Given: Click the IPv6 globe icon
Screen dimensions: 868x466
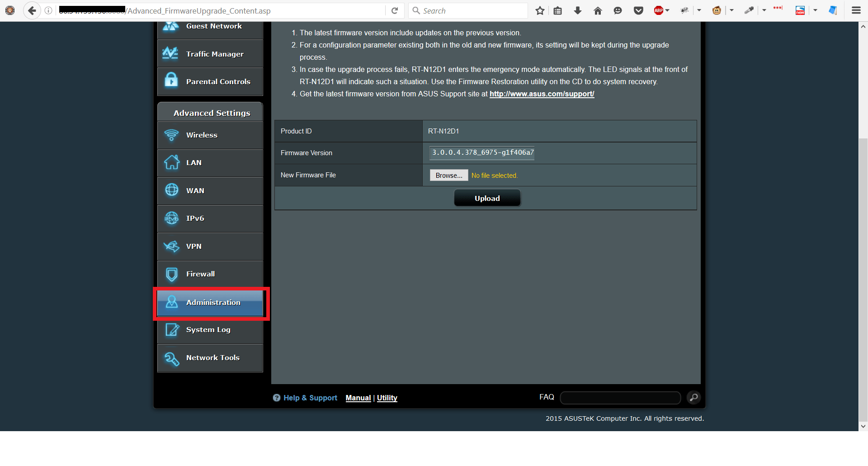Looking at the screenshot, I should click(172, 218).
